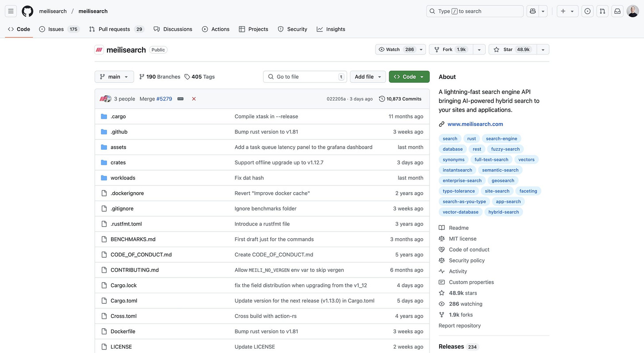Open the Releases section heading link
Screen dimensions: 644x353
point(451,347)
